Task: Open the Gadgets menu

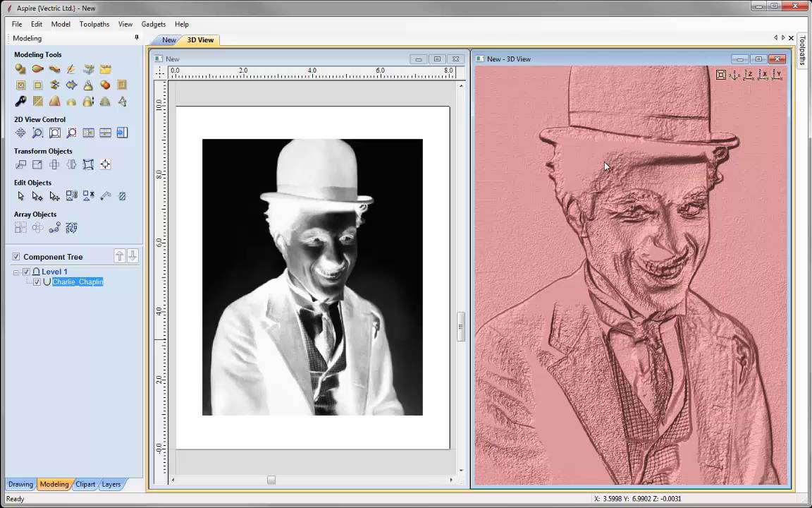Action: pos(154,24)
